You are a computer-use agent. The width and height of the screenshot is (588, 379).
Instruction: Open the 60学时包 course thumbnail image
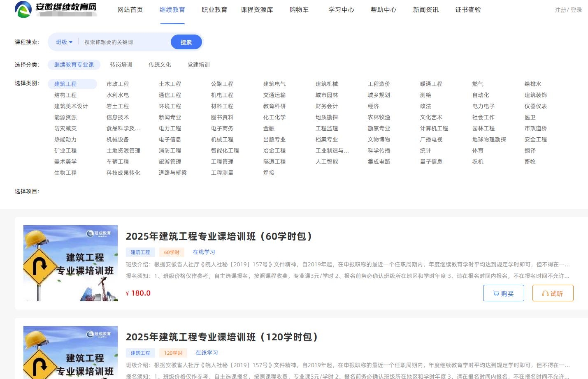coord(70,263)
